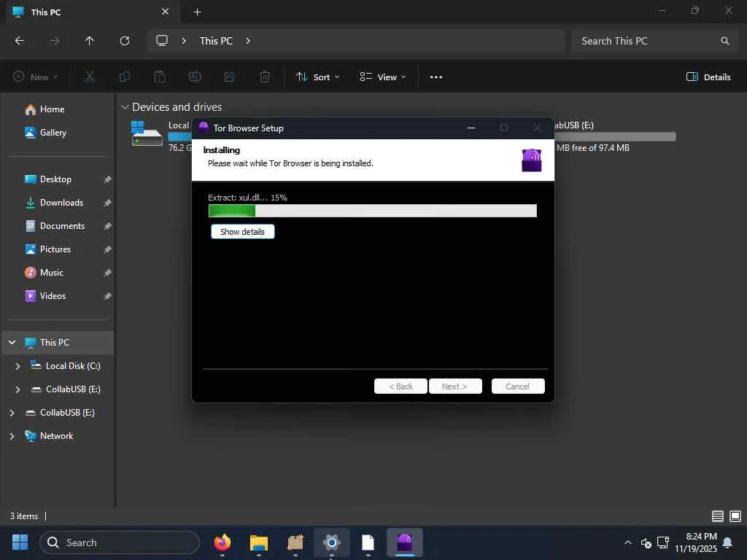This screenshot has width=747, height=560.
Task: Cancel the Tor Browser installation
Action: click(x=518, y=386)
